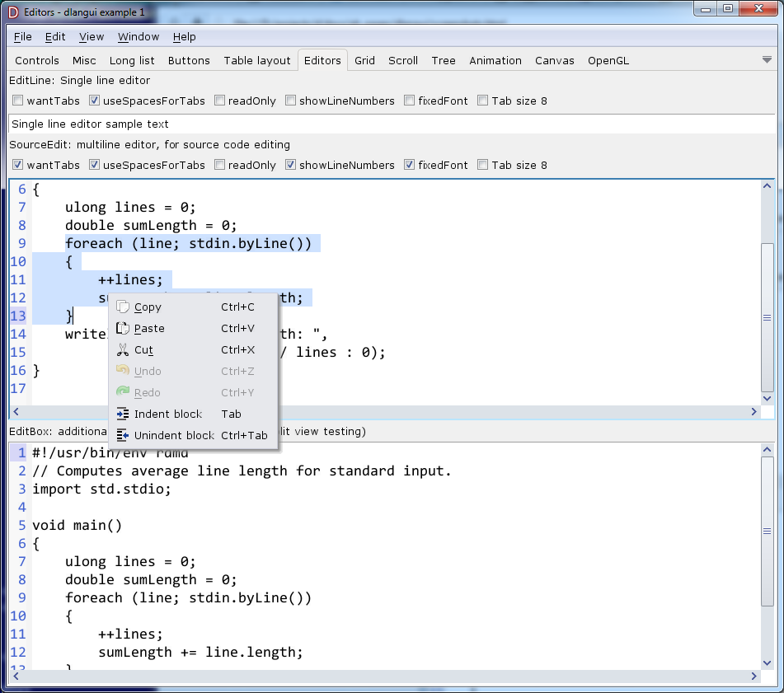784x693 pixels.
Task: Switch to the Animation tab
Action: click(x=495, y=61)
